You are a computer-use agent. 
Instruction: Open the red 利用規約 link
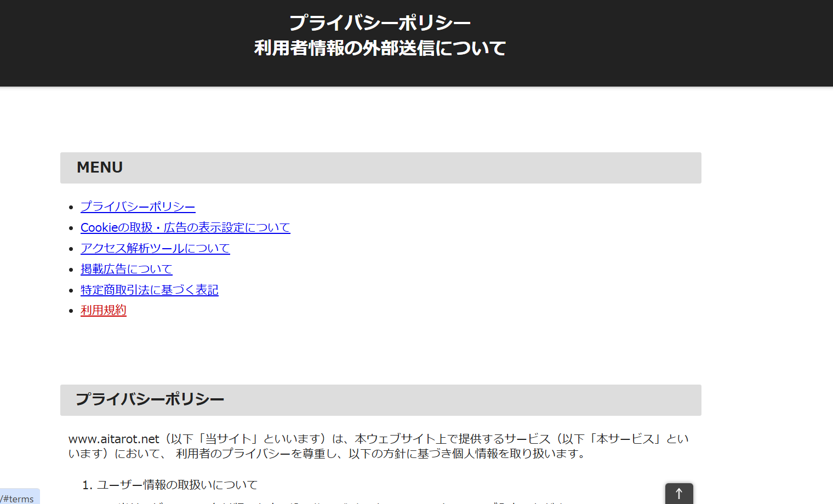coord(103,310)
